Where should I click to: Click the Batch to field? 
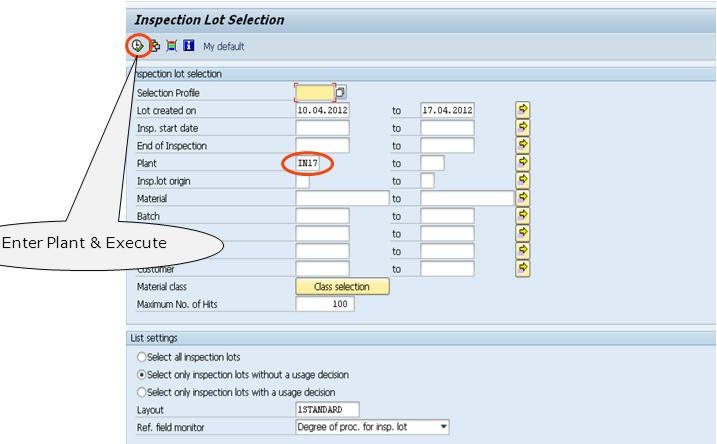pyautogui.click(x=447, y=216)
